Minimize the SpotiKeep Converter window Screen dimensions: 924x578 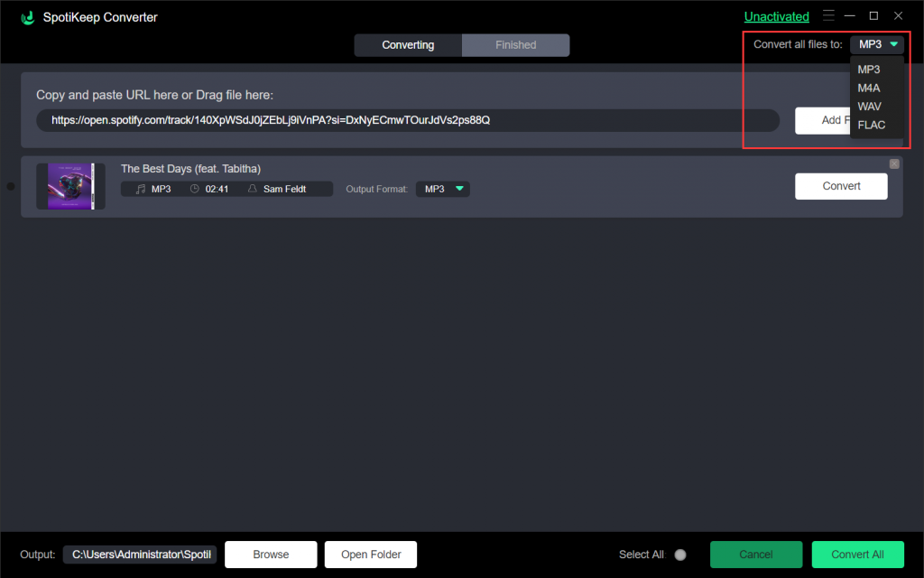(x=850, y=16)
